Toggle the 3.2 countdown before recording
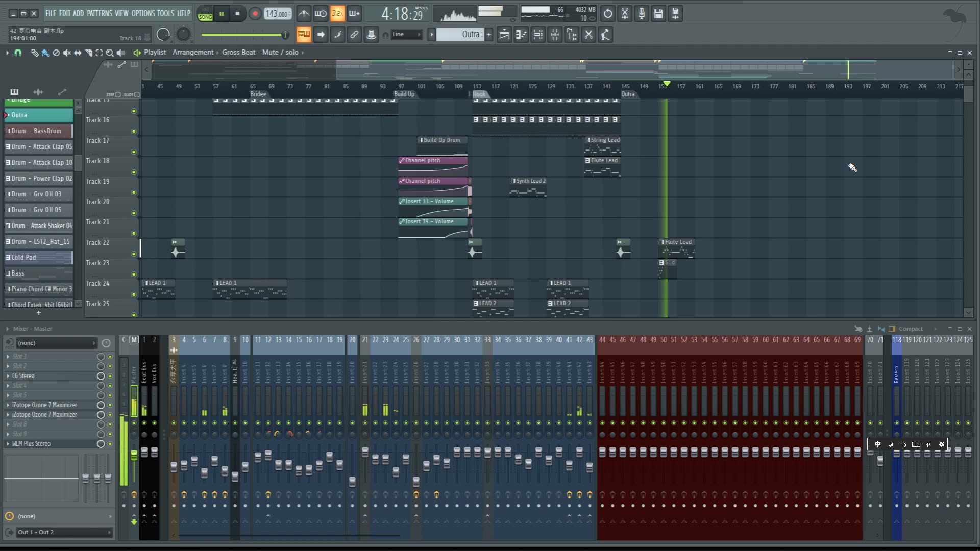 click(337, 14)
